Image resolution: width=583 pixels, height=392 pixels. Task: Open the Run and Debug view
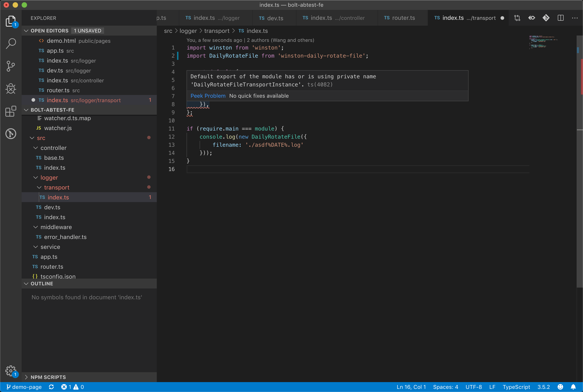pyautogui.click(x=11, y=88)
